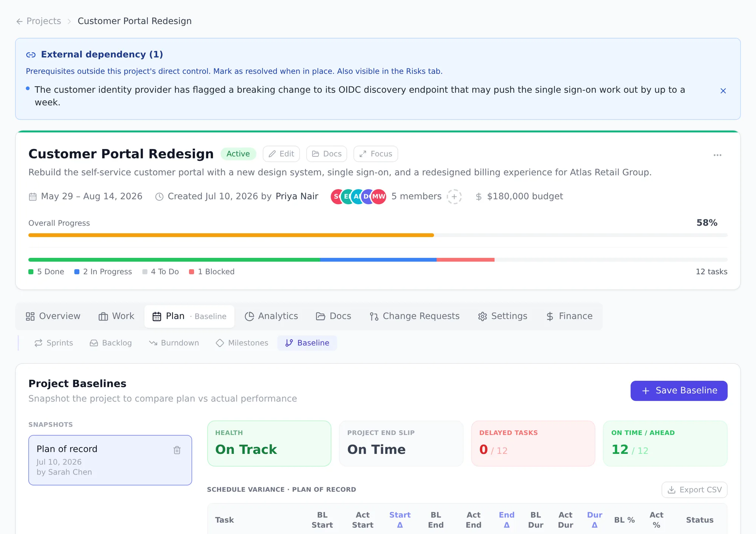756x534 pixels.
Task: Sort by the Start delta column
Action: [400, 520]
